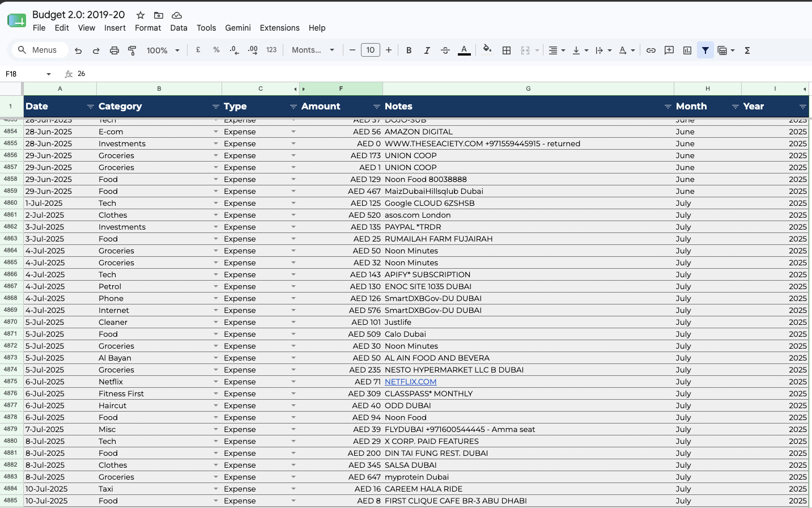Open the Insert menu
The height and width of the screenshot is (508, 812).
pos(115,28)
